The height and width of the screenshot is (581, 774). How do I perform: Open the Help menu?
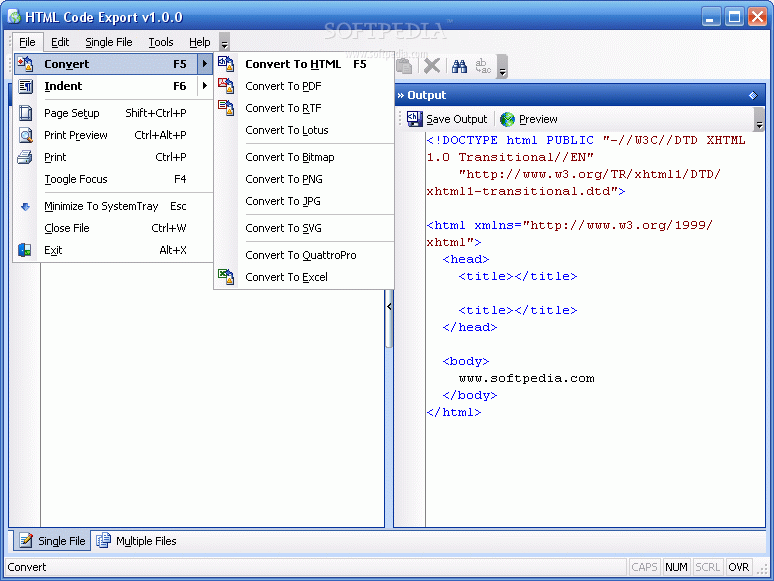click(199, 42)
